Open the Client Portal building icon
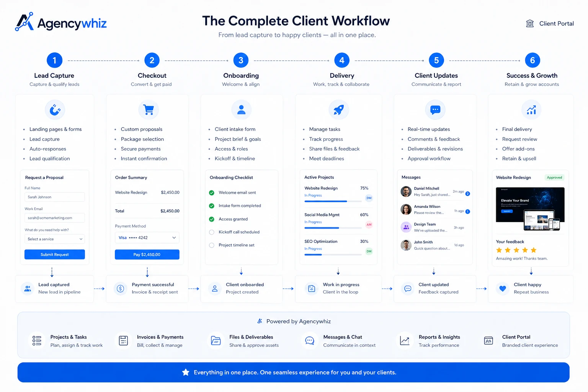588x392 pixels. tap(530, 24)
